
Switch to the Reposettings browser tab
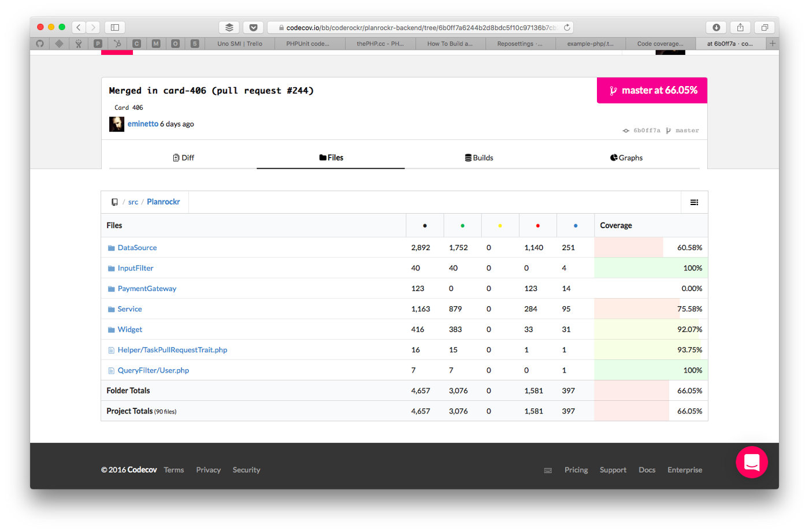coord(520,43)
